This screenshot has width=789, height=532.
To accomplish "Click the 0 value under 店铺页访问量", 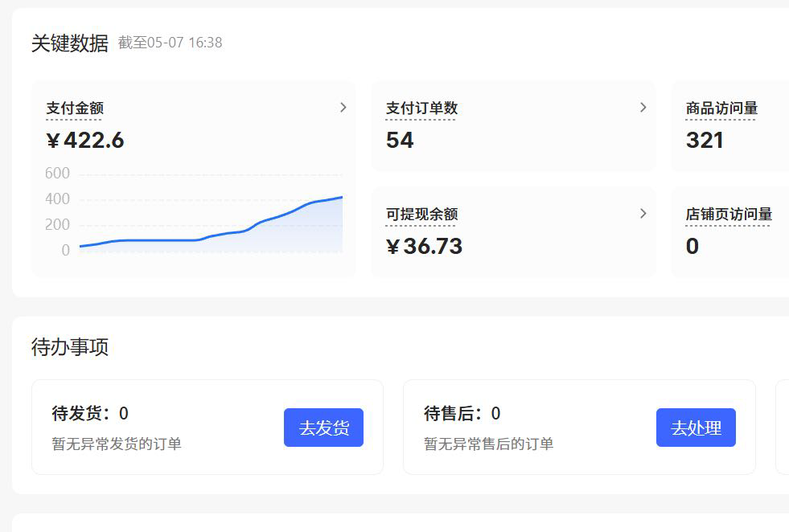I will click(692, 247).
